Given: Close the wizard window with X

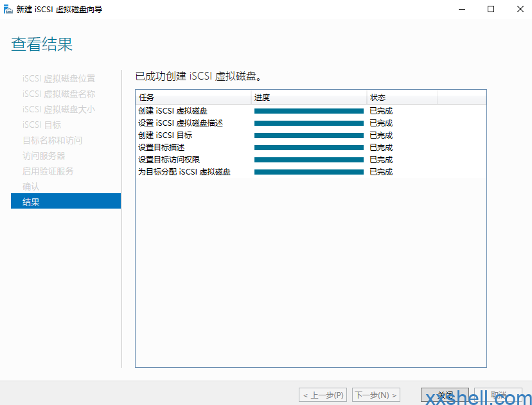Looking at the screenshot, I should click(520, 9).
